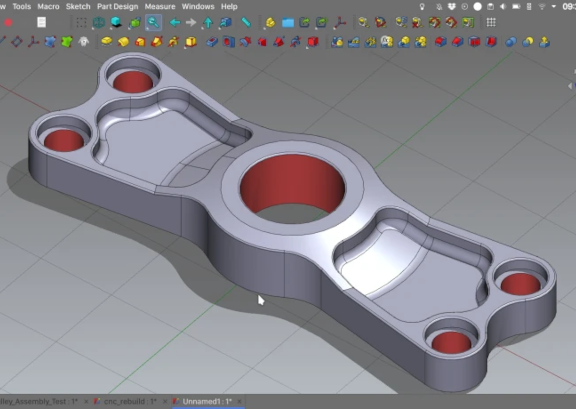This screenshot has width=576, height=409.
Task: Create a group with the blue folder icon
Action: pos(288,23)
